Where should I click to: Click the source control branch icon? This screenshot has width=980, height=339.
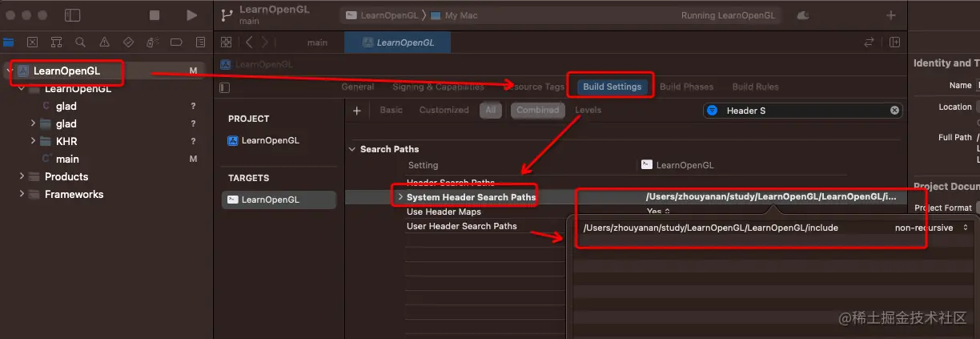227,15
